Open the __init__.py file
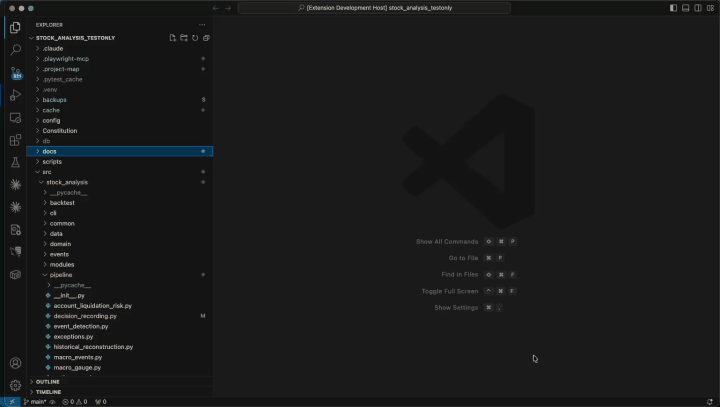Image resolution: width=720 pixels, height=407 pixels. pos(119,295)
